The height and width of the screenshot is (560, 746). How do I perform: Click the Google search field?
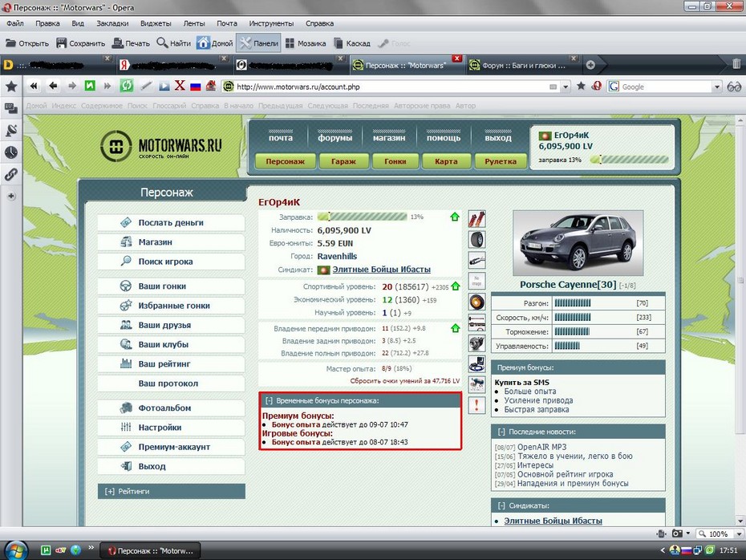coord(666,87)
